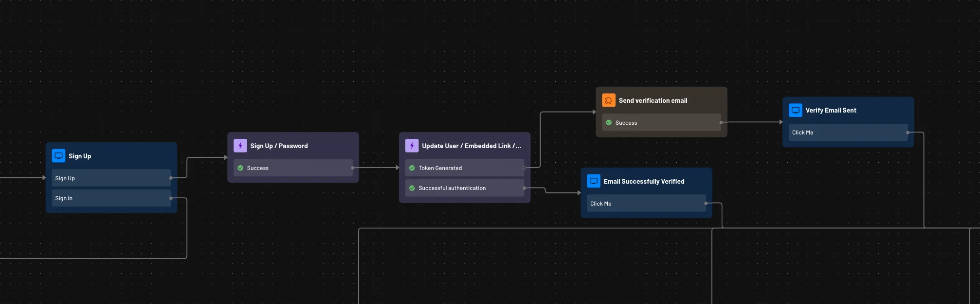Click the Verify Email Sent node title
Image resolution: width=980 pixels, height=304 pixels.
(831, 110)
